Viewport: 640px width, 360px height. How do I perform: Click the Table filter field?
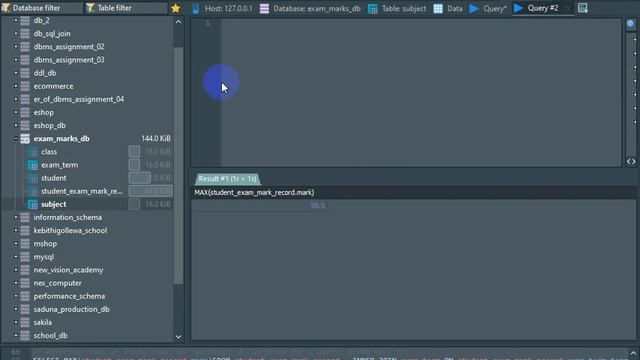(126, 8)
